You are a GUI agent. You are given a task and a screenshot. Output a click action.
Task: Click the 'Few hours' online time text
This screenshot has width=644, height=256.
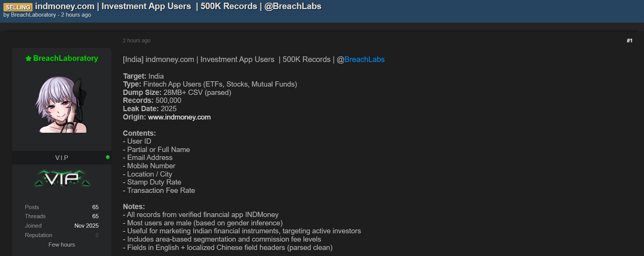(62, 245)
